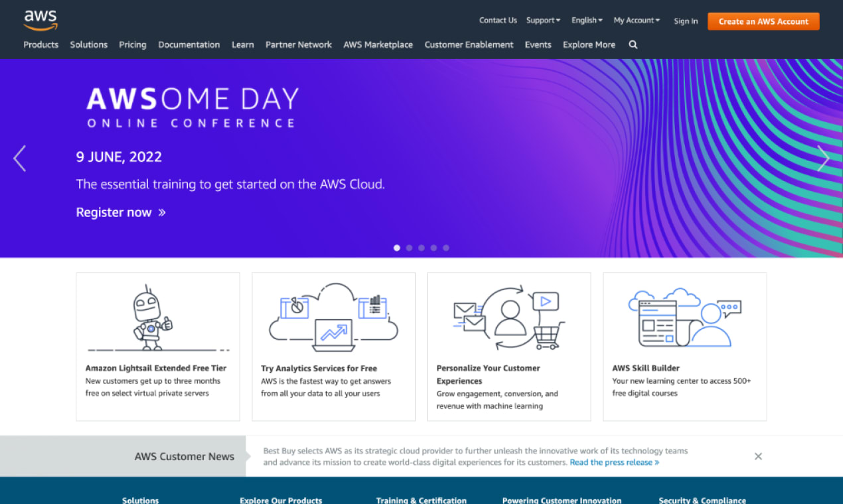
Task: Click the Analytics cloud illustration
Action: [x=333, y=317]
